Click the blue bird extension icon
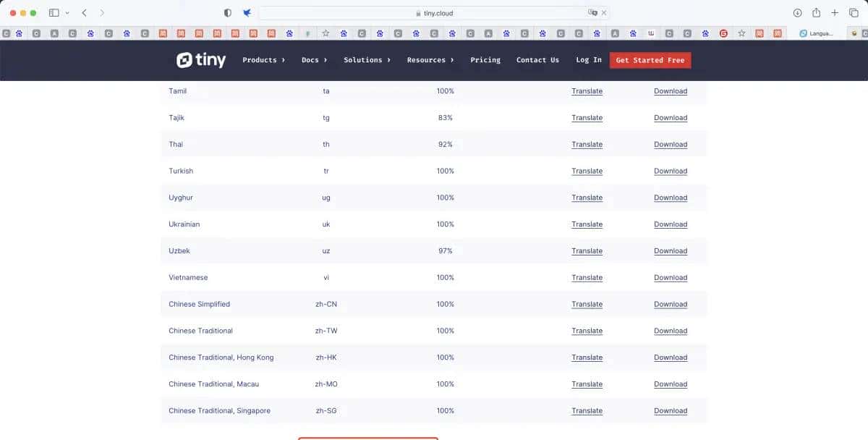Viewport: 868px width, 440px height. pyautogui.click(x=247, y=13)
